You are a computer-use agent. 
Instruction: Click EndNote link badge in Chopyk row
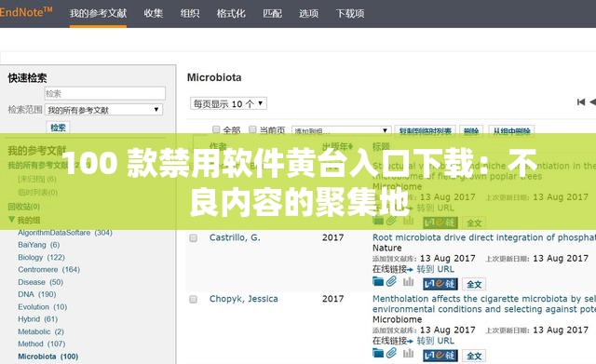(440, 356)
